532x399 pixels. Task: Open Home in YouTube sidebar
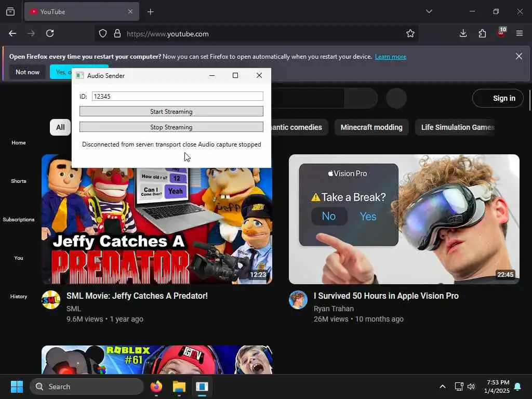click(x=19, y=143)
